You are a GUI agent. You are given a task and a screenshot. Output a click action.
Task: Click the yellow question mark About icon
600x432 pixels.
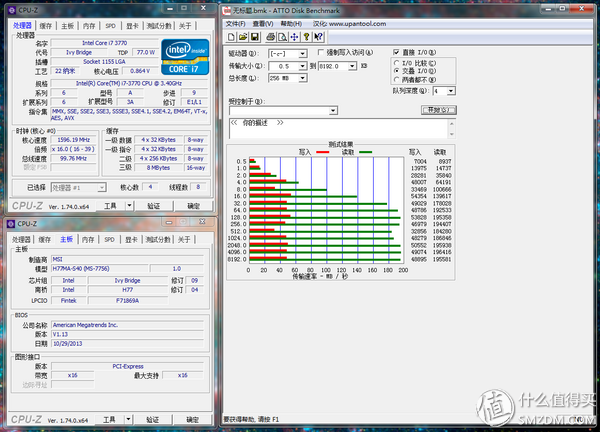click(306, 37)
